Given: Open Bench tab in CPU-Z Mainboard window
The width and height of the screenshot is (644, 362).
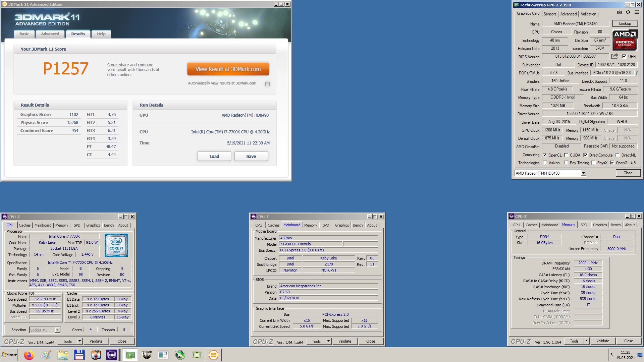Looking at the screenshot, I should click(x=358, y=225).
